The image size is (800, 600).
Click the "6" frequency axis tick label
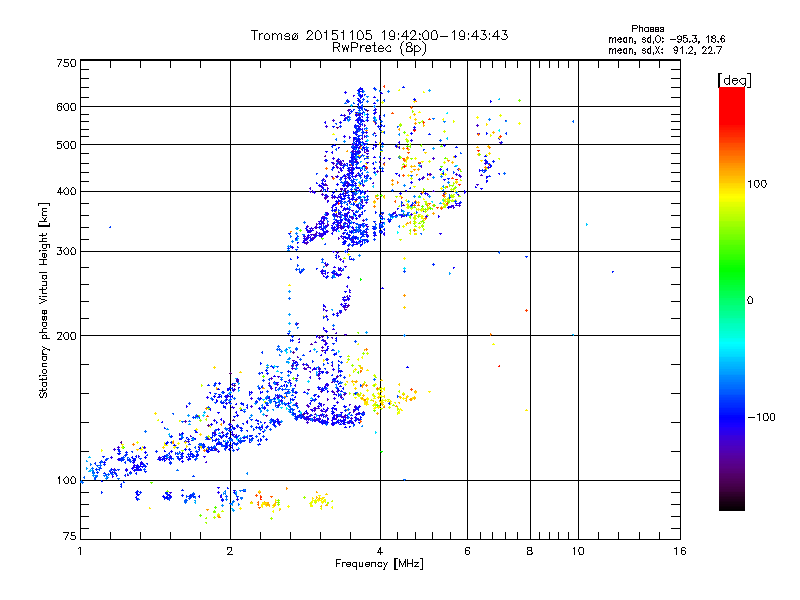click(x=467, y=551)
